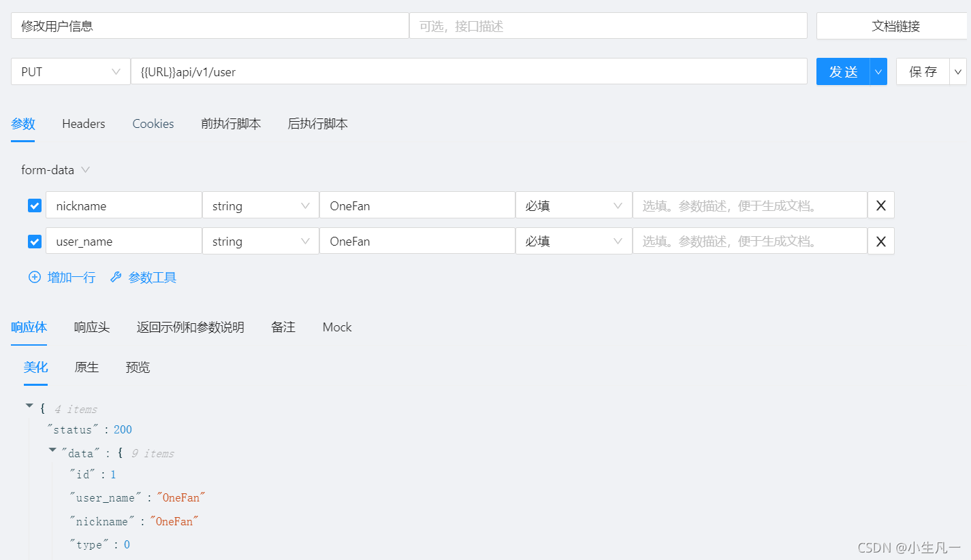Show the 预览 response view
Image resolution: width=971 pixels, height=560 pixels.
pos(138,367)
